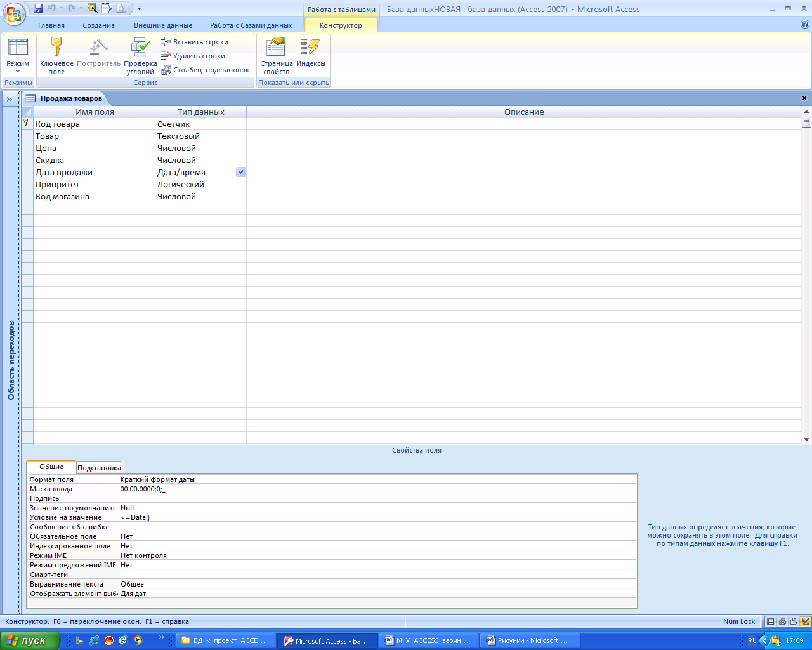Viewport: 812px width, 650px height.
Task: Click the Цена field name cell
Action: (x=94, y=149)
